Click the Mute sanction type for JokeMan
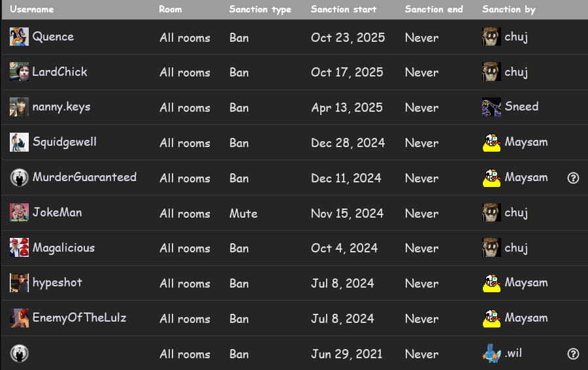588x370 pixels. 243,213
